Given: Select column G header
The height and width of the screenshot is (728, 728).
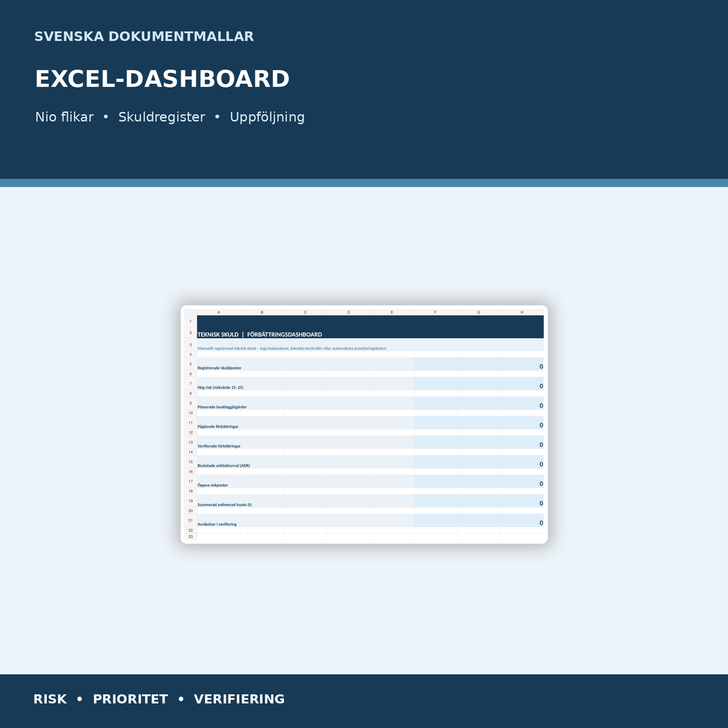Looking at the screenshot, I should pyautogui.click(x=479, y=312).
